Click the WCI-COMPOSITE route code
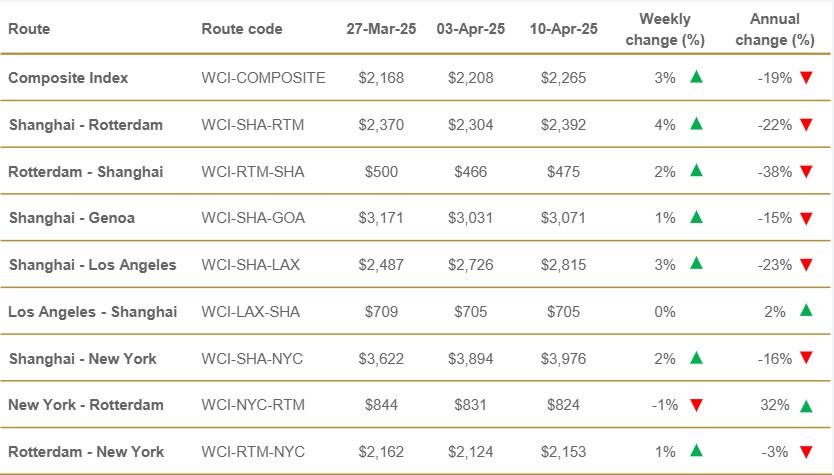 pos(263,78)
